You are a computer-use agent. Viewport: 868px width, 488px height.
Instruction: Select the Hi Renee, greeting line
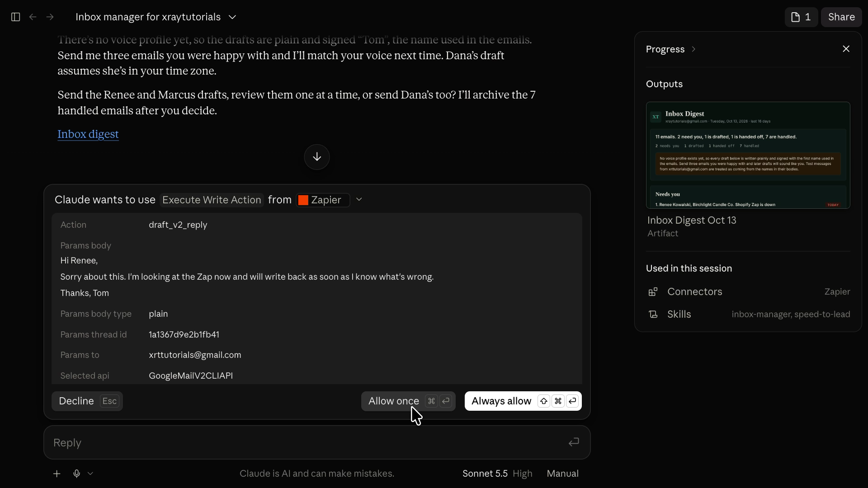tap(79, 261)
